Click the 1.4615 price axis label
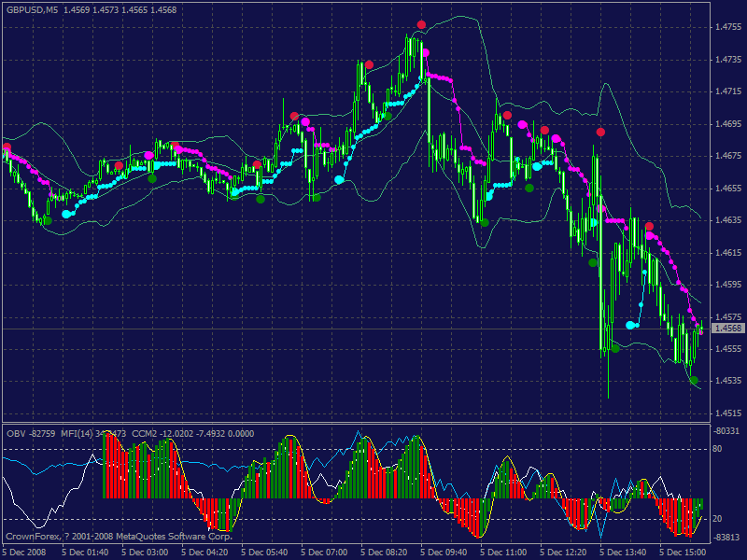Viewport: 747px width, 560px height. click(x=728, y=253)
